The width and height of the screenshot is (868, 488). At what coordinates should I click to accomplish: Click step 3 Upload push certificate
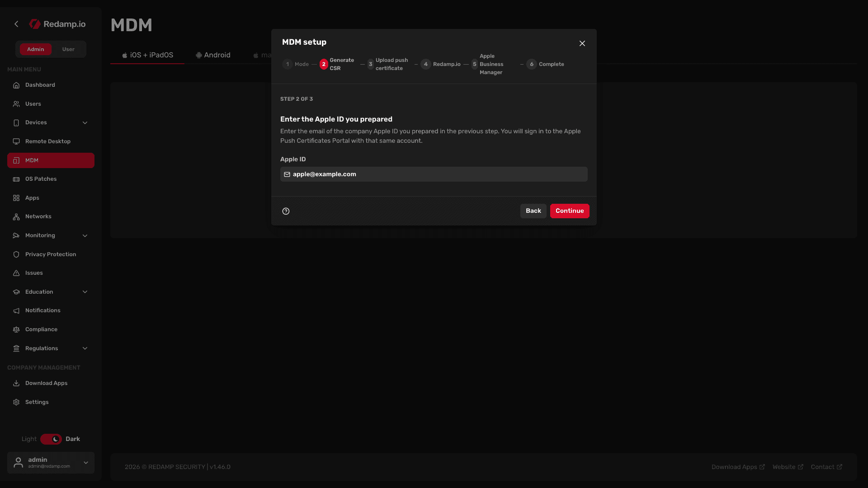point(388,64)
